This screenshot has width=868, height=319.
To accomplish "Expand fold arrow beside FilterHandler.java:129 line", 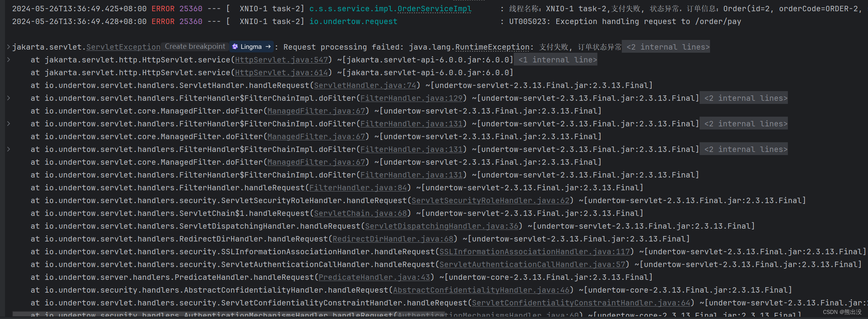I will click(9, 98).
